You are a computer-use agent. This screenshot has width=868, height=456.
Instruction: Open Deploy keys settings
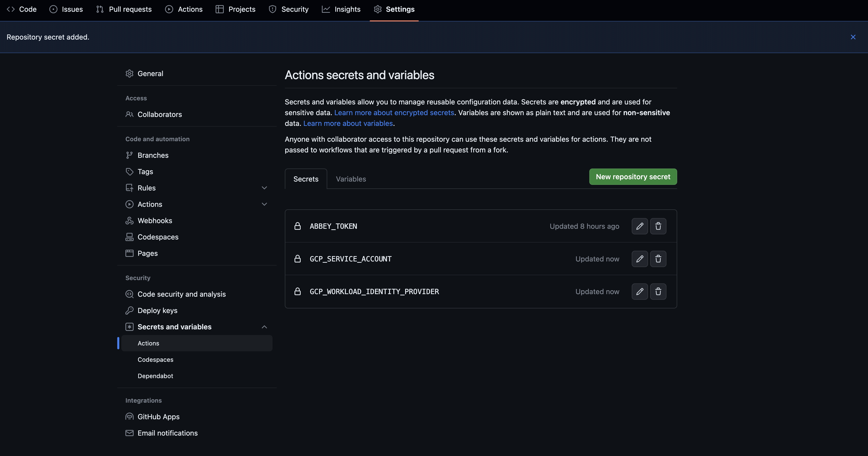pyautogui.click(x=157, y=310)
